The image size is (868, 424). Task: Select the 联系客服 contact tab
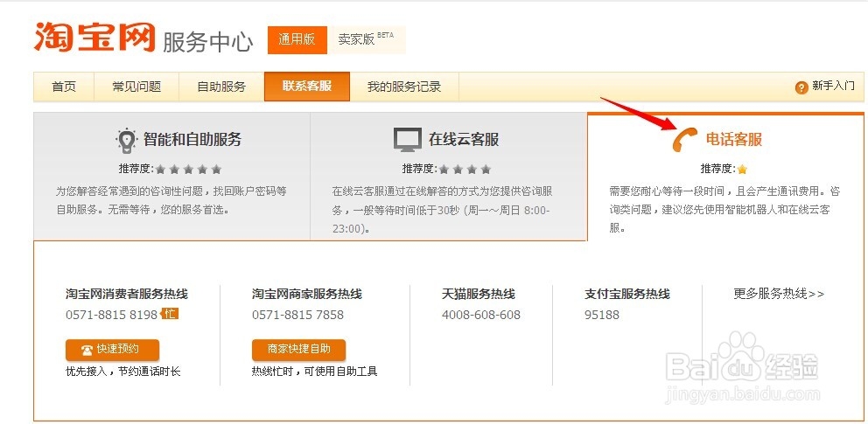(x=307, y=87)
